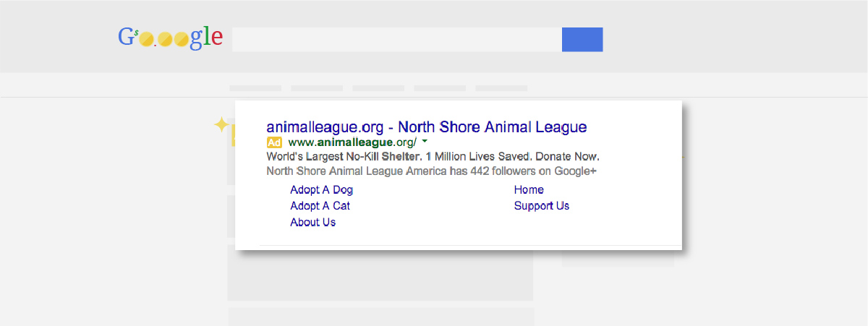The height and width of the screenshot is (326, 868).
Task: Open the Home sitelink
Action: (529, 189)
